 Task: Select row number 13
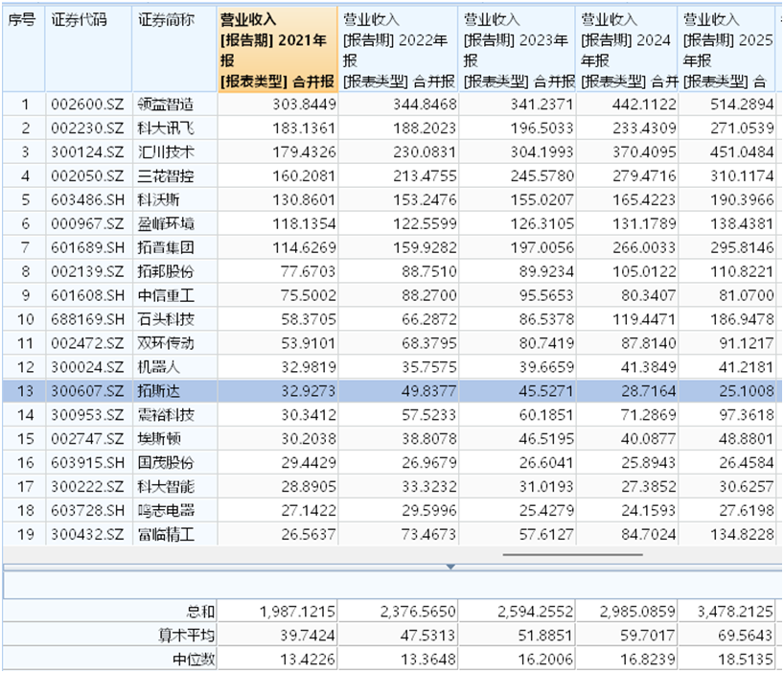(x=25, y=391)
